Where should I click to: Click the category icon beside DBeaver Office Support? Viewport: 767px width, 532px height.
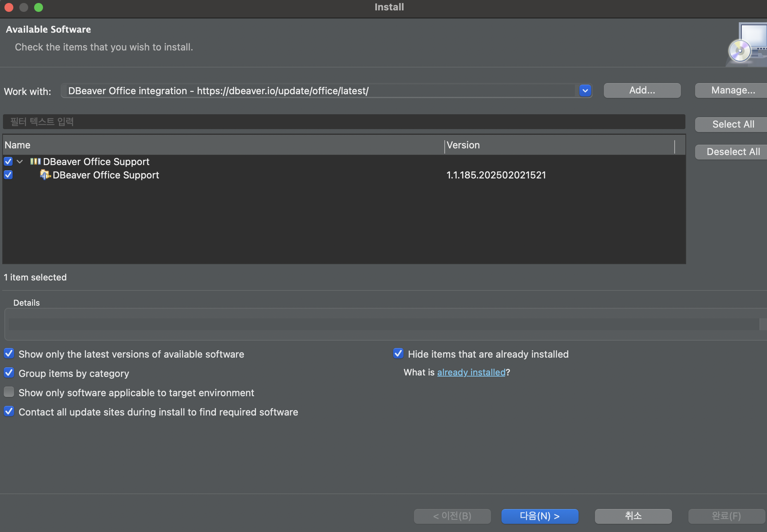point(35,161)
